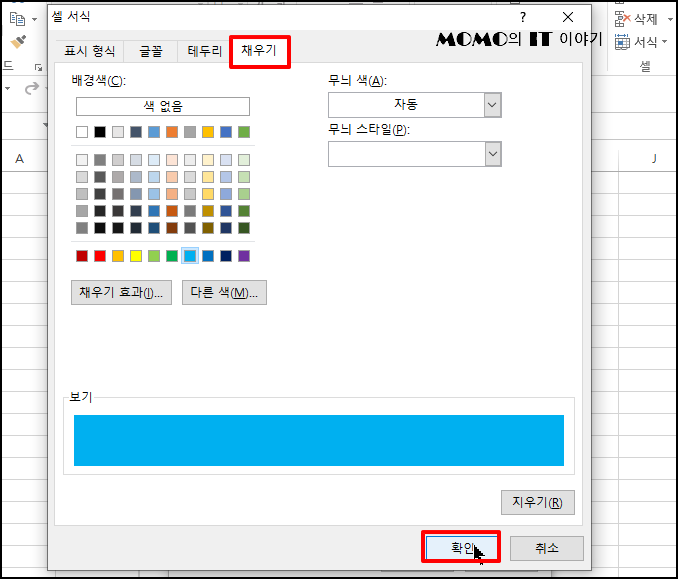Screen dimensions: 678x579
Task: Expand the clipboard group launcher icon
Action: (x=38, y=67)
